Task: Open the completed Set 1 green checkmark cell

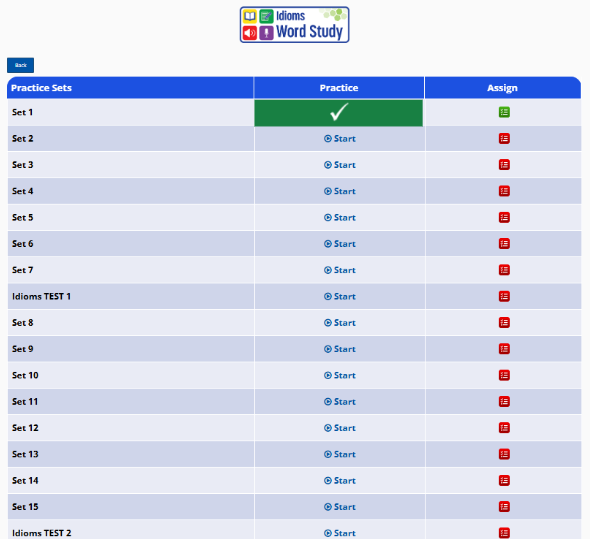Action: (339, 113)
